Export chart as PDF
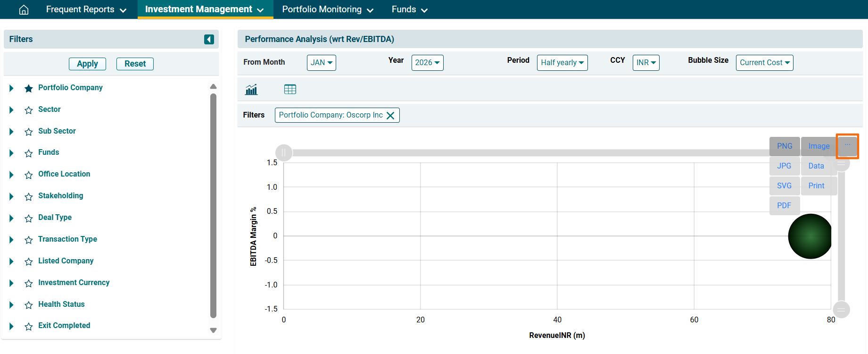This screenshot has height=354, width=868. (784, 205)
